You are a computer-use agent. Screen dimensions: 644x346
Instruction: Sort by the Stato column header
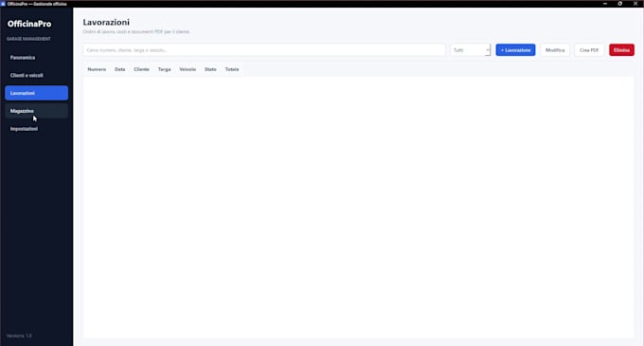(210, 69)
